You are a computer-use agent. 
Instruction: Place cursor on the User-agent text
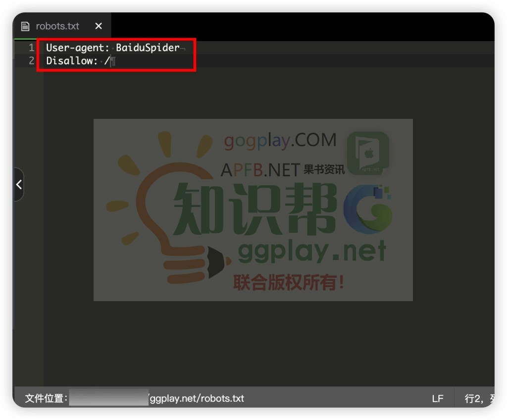[x=77, y=48]
